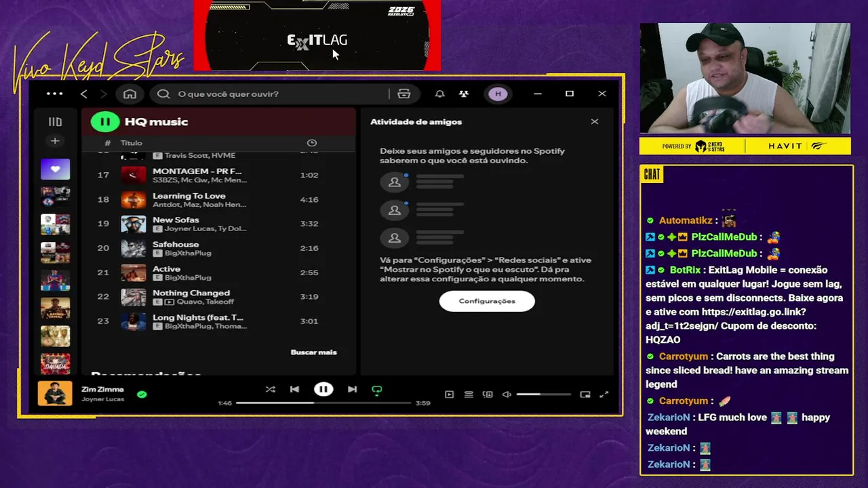Skip to next track
Viewport: 868px width, 488px height.
tap(352, 389)
